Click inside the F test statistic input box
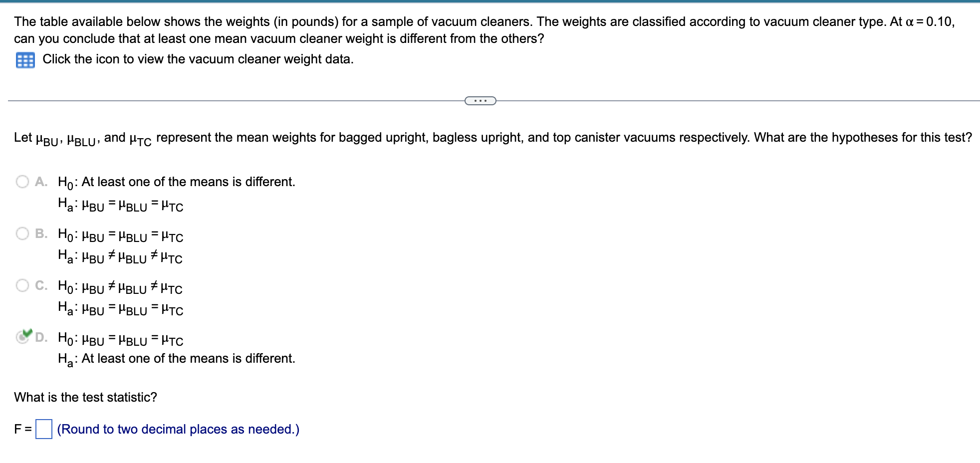Viewport: 980px width, 463px height. tap(44, 429)
